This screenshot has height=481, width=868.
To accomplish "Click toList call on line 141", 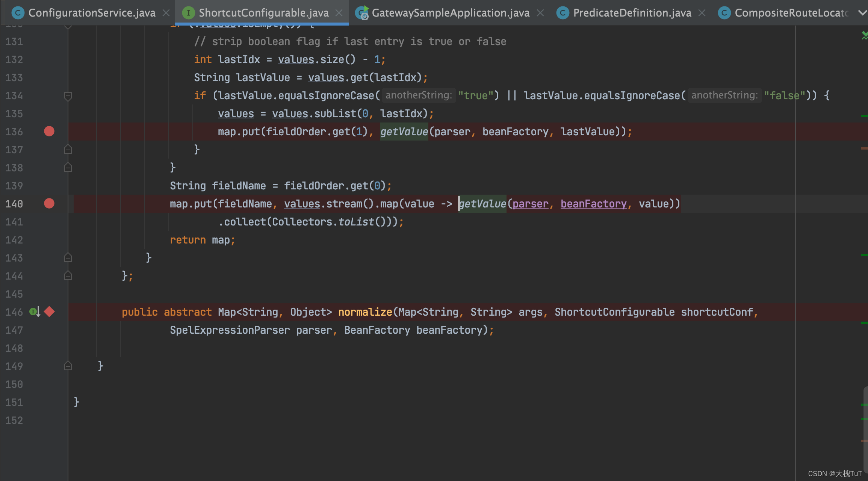I will pyautogui.click(x=356, y=222).
